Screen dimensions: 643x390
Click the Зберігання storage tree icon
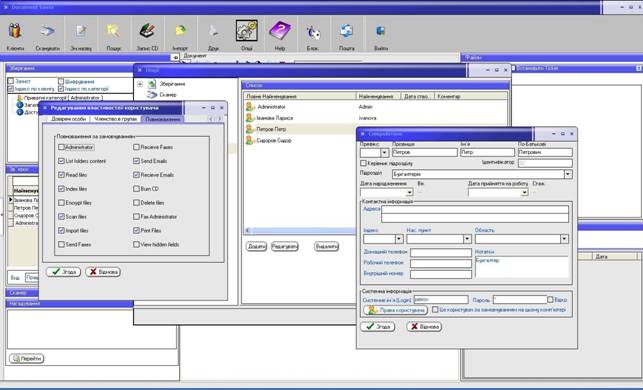pyautogui.click(x=152, y=84)
